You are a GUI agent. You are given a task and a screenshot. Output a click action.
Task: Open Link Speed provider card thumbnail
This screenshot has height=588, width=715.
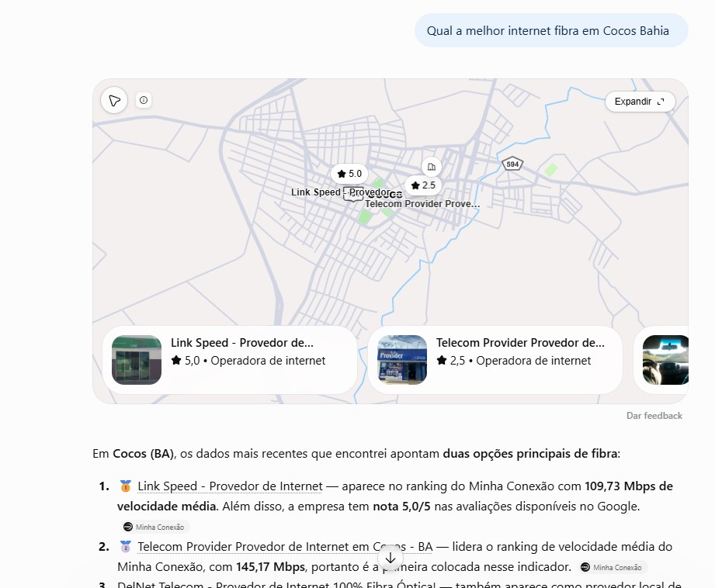[137, 360]
